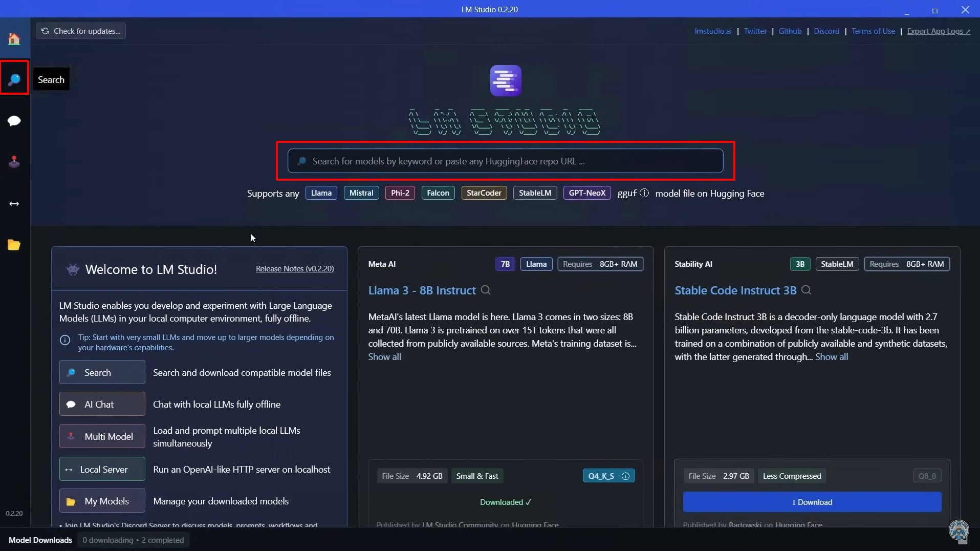Expand Llama 3 description with Show all

[x=385, y=357]
